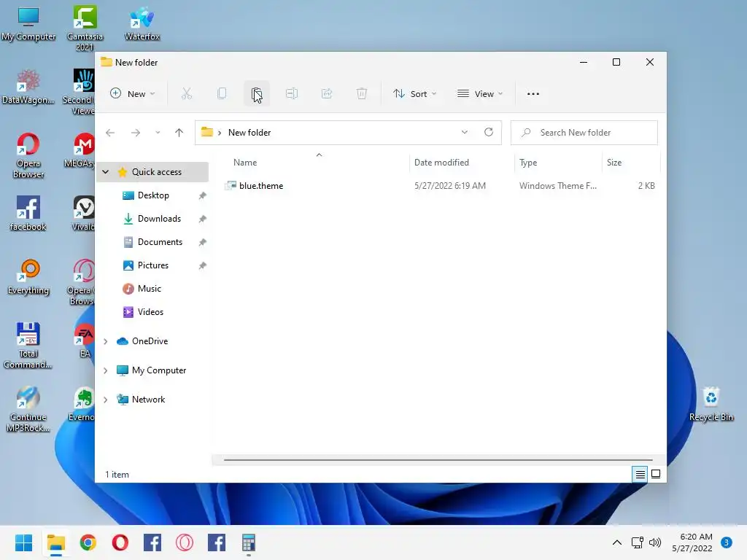This screenshot has width=747, height=560.
Task: Expand the address bar history dropdown
Action: (x=465, y=133)
